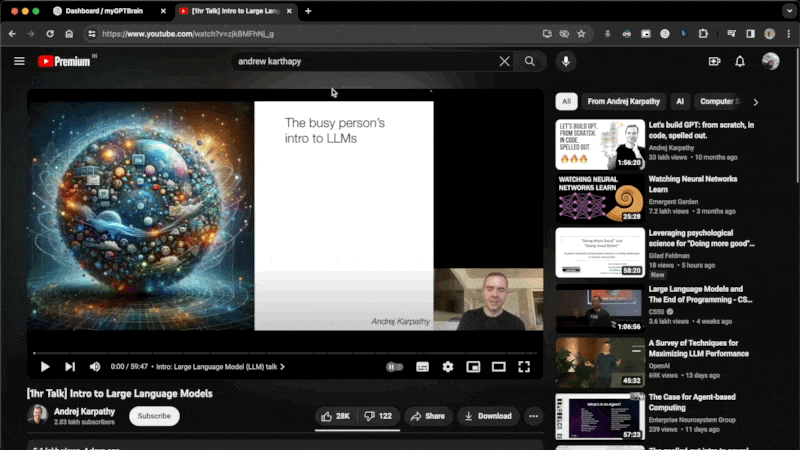The width and height of the screenshot is (800, 450).
Task: Share the video
Action: click(428, 416)
